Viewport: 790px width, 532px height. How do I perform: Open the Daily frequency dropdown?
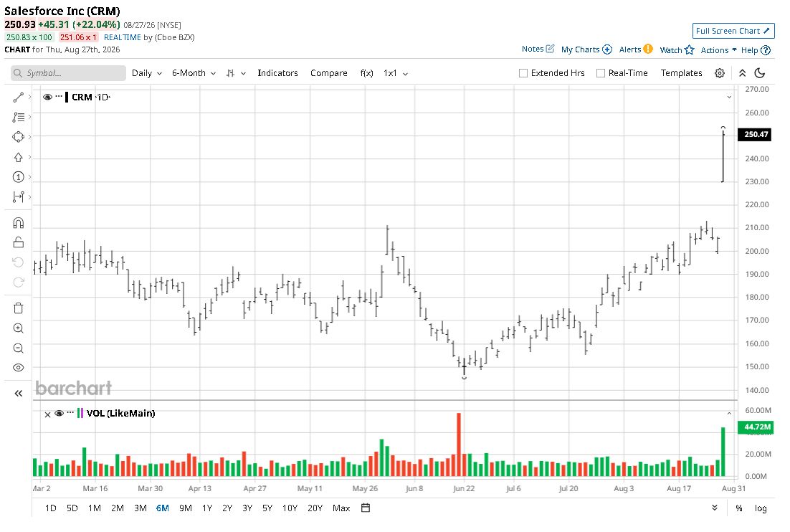(147, 73)
